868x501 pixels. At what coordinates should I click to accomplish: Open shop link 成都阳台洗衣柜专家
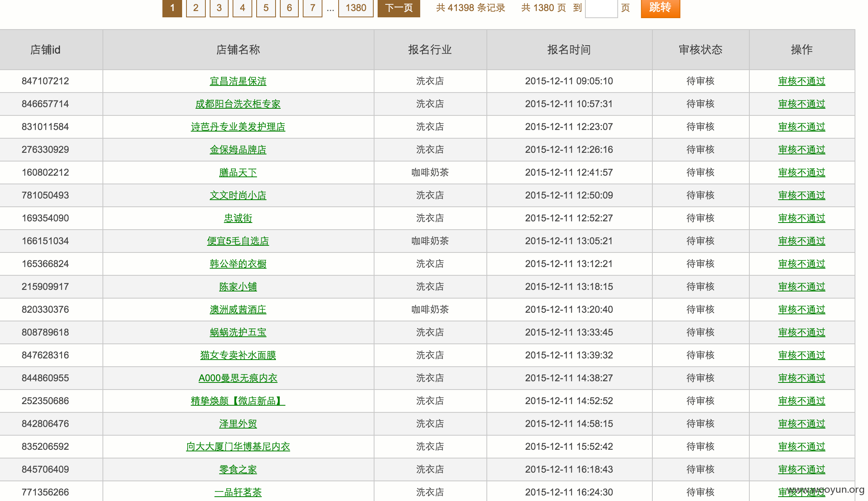pyautogui.click(x=238, y=104)
